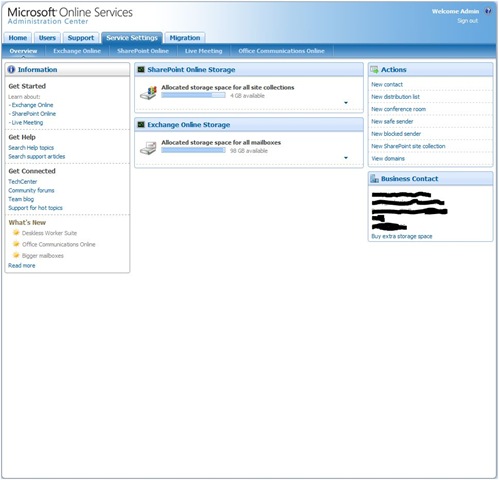The width and height of the screenshot is (499, 480).
Task: Switch to the Users tab
Action: click(x=47, y=38)
